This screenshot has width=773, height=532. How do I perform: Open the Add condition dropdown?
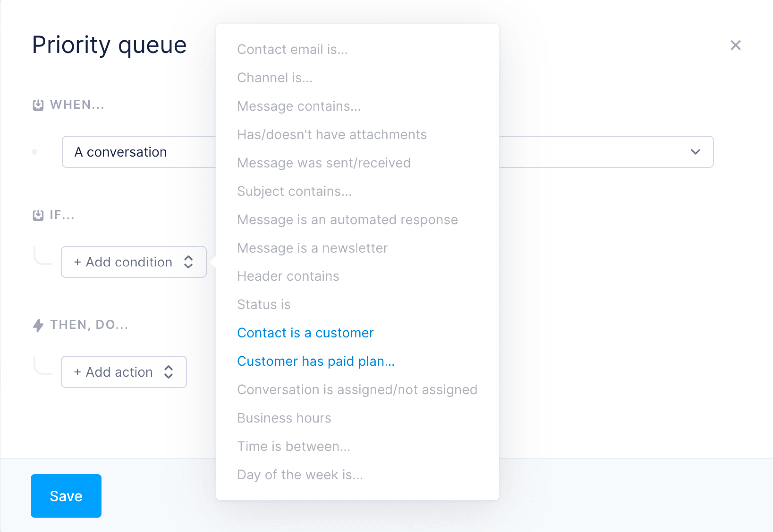click(x=134, y=262)
